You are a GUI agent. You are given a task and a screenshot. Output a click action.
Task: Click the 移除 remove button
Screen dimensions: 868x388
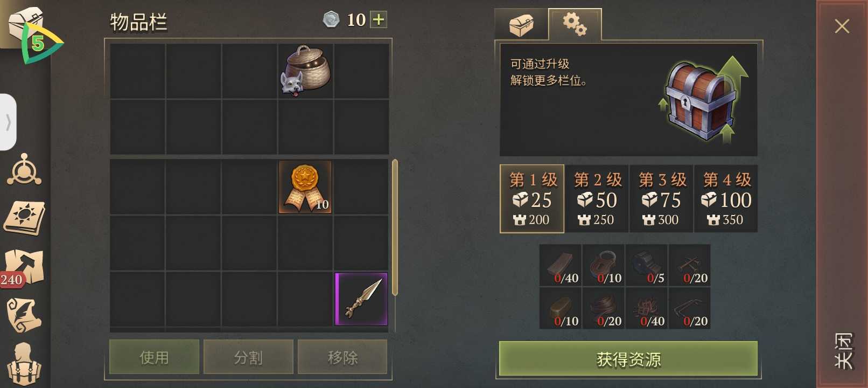point(342,357)
